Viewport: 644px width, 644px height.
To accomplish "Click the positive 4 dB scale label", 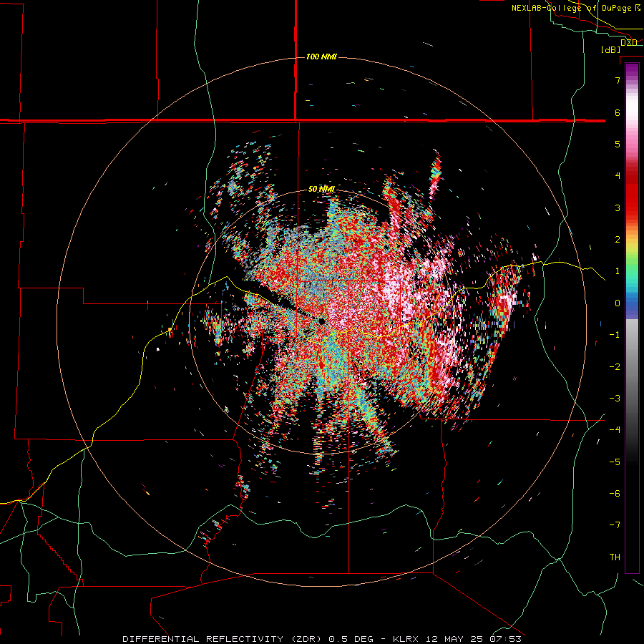I will pos(618,176).
